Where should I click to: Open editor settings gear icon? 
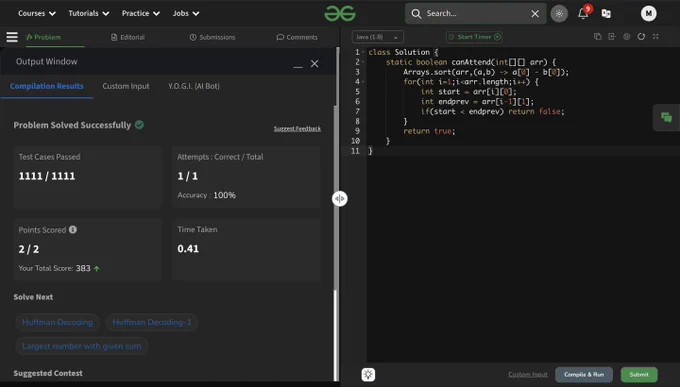pyautogui.click(x=627, y=36)
